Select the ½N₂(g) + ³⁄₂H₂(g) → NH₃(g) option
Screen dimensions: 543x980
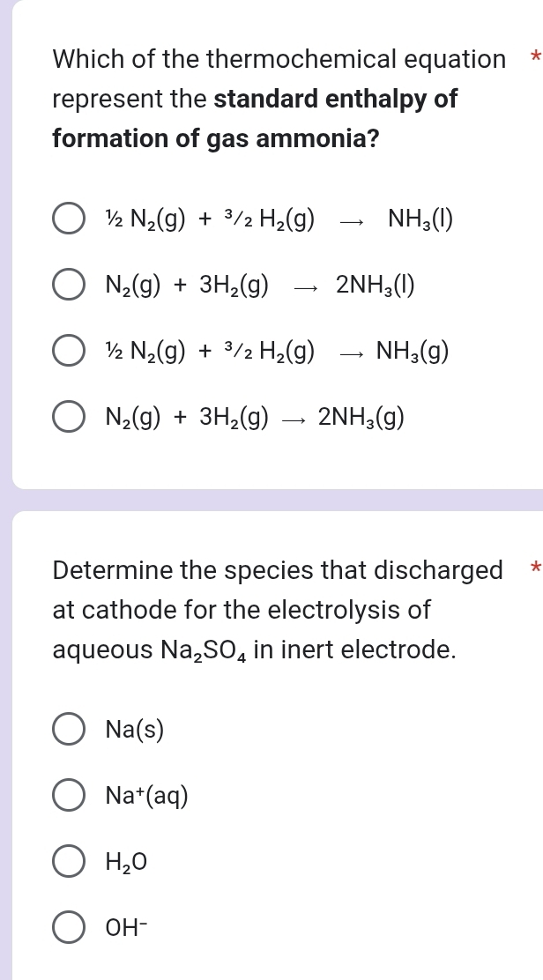point(68,350)
